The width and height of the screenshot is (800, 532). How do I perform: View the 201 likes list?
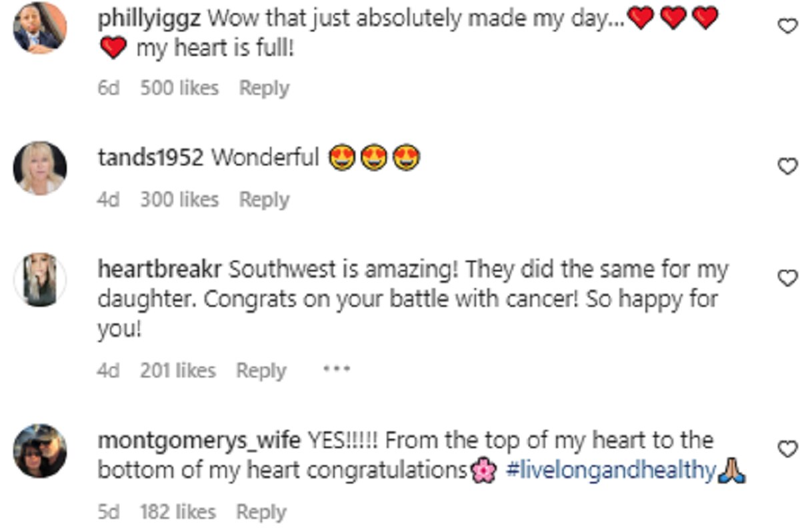[177, 370]
